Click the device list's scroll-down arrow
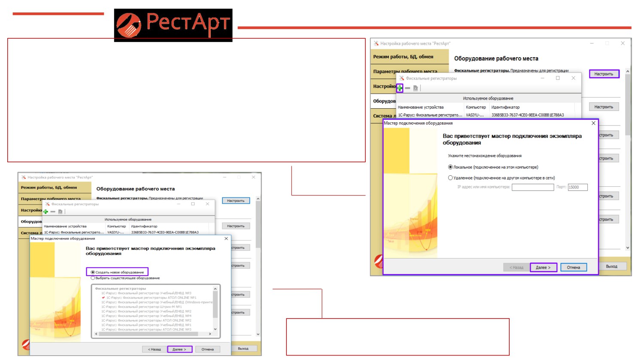644x362 pixels. (216, 329)
